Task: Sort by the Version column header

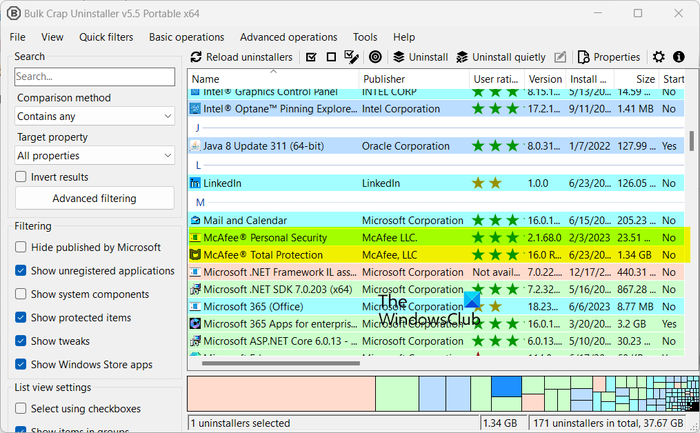Action: 545,79
